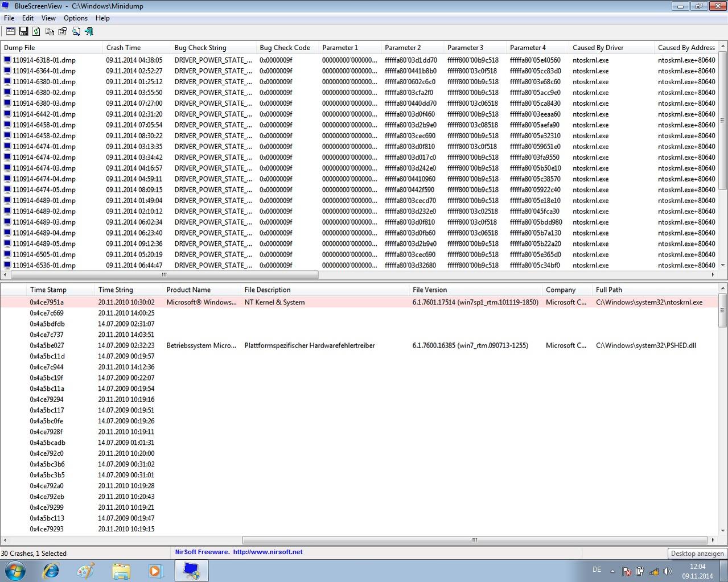Click the Copy Selected Items toolbar icon
This screenshot has width=728, height=582.
50,31
